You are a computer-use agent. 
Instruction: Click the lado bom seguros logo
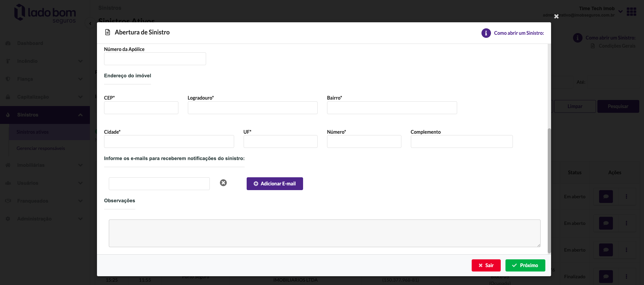(x=45, y=14)
